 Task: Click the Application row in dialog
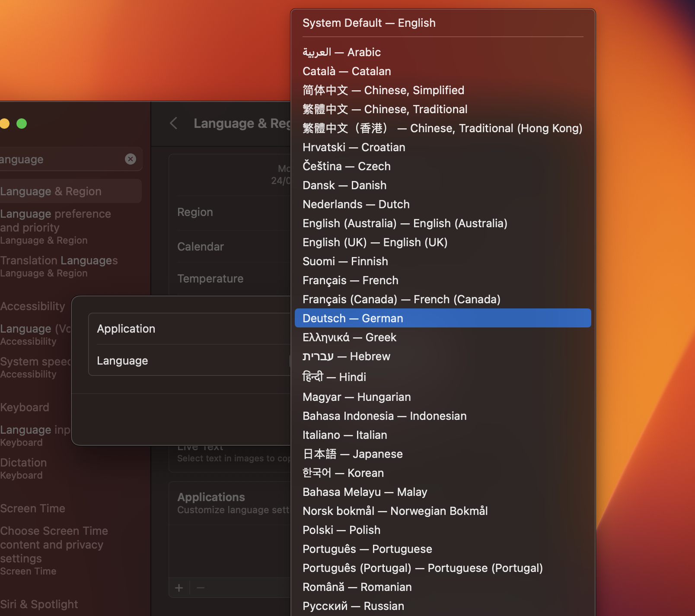(189, 329)
